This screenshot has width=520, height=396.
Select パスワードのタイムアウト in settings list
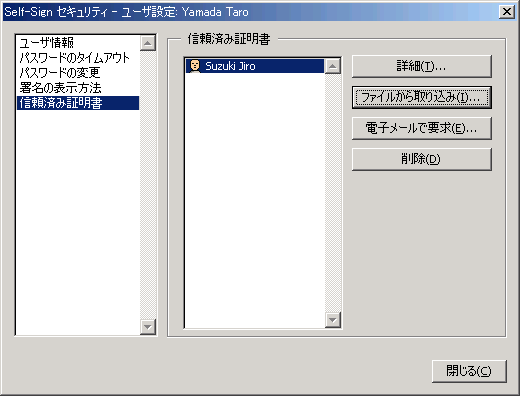(78, 58)
